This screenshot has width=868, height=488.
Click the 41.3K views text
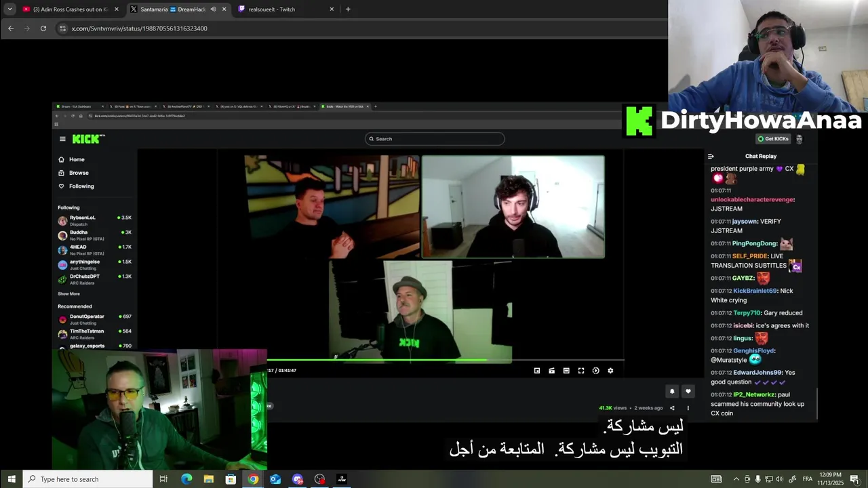pyautogui.click(x=612, y=408)
